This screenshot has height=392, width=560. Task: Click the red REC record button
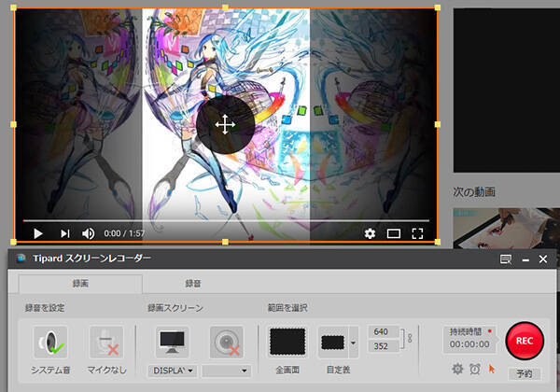524,342
